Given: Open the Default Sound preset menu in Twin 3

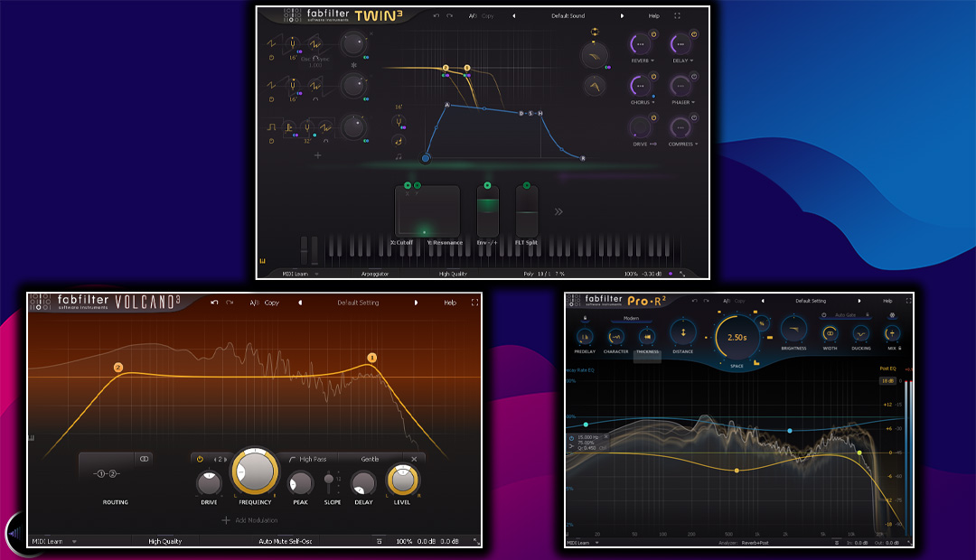Looking at the screenshot, I should tap(568, 15).
